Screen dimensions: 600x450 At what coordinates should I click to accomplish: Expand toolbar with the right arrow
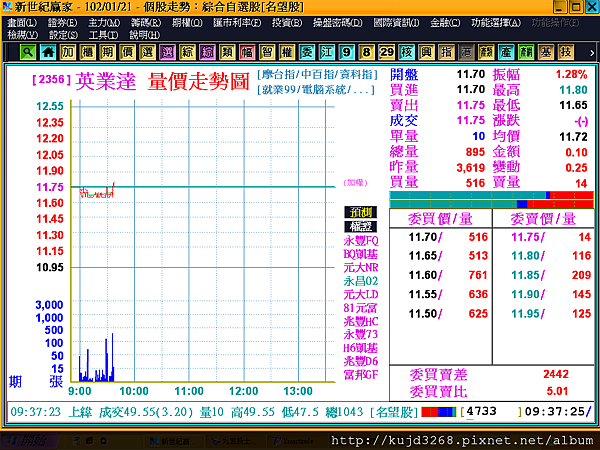point(592,53)
